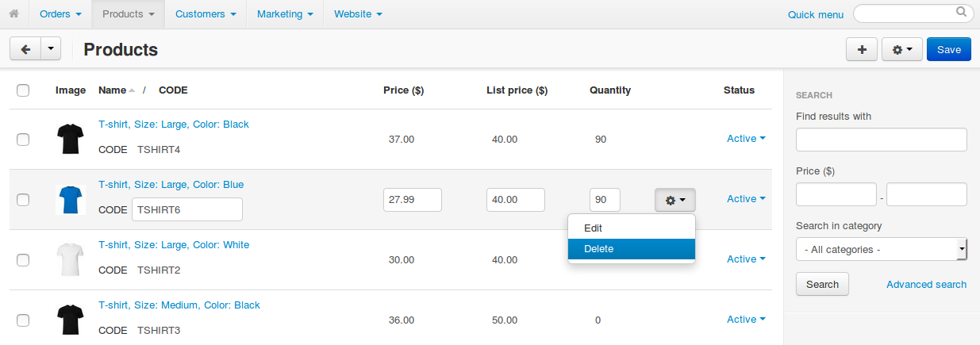Open the Advanced search link
Screen dimensions: 980x345
click(x=926, y=285)
